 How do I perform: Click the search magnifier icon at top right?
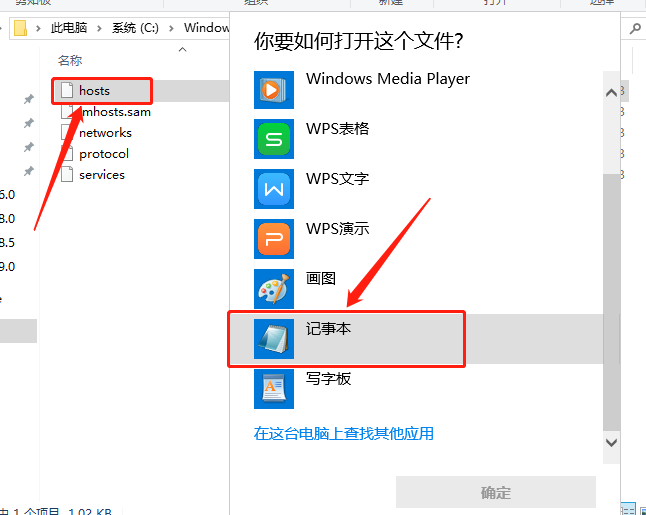tap(635, 28)
